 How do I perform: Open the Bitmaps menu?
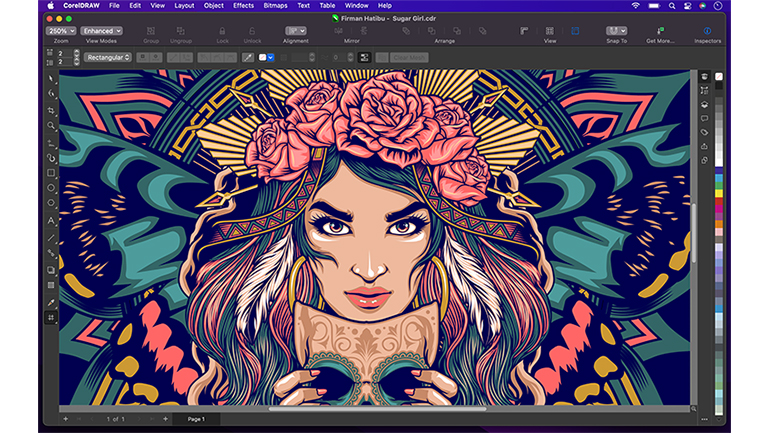click(277, 5)
